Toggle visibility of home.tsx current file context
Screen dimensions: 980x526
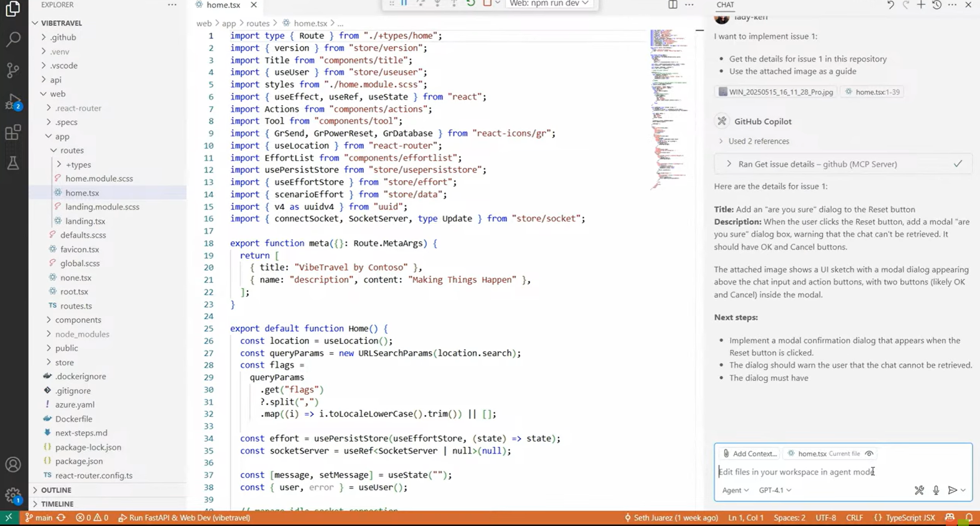(x=869, y=454)
